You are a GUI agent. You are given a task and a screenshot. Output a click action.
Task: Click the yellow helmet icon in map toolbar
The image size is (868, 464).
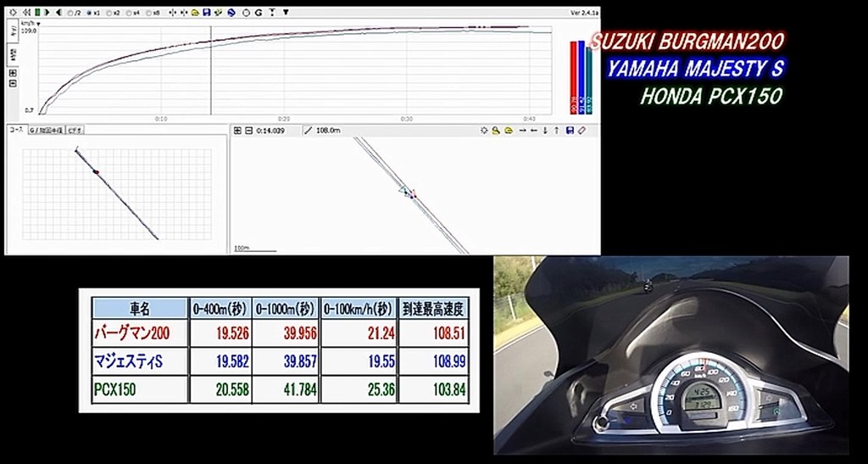[509, 131]
